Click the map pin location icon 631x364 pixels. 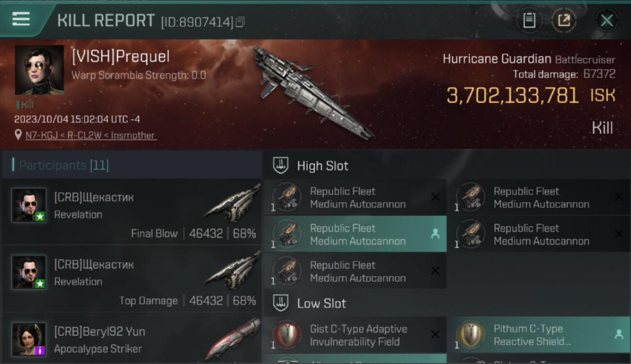pyautogui.click(x=18, y=135)
